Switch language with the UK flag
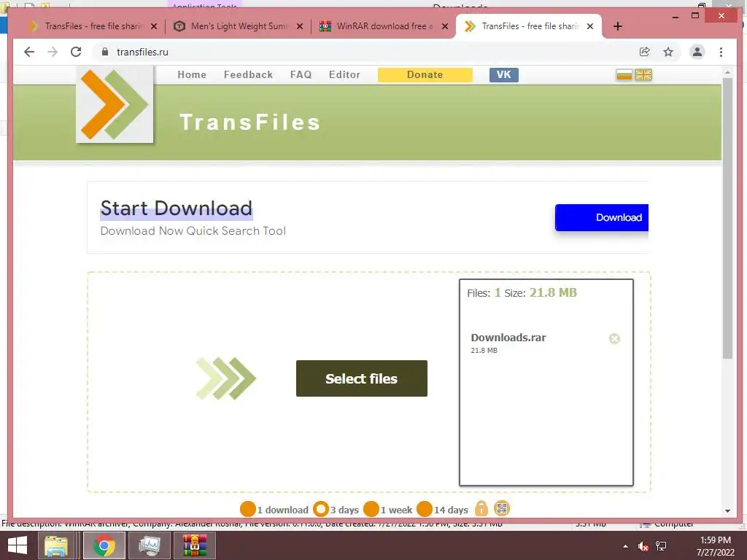 click(643, 75)
